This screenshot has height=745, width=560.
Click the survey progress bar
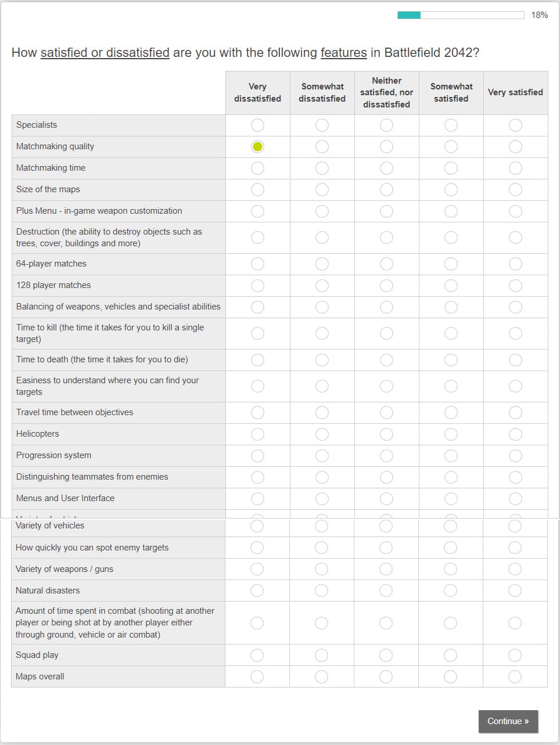[x=461, y=15]
